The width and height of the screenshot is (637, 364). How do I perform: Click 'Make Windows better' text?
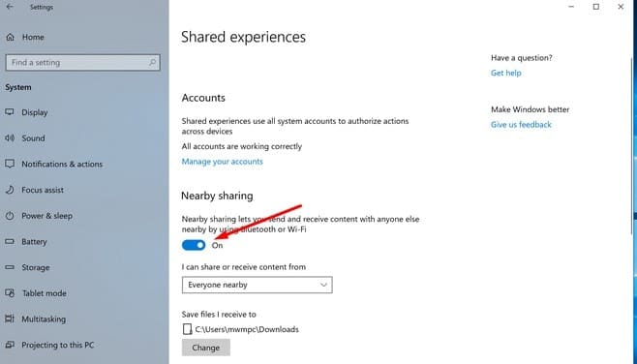point(531,109)
